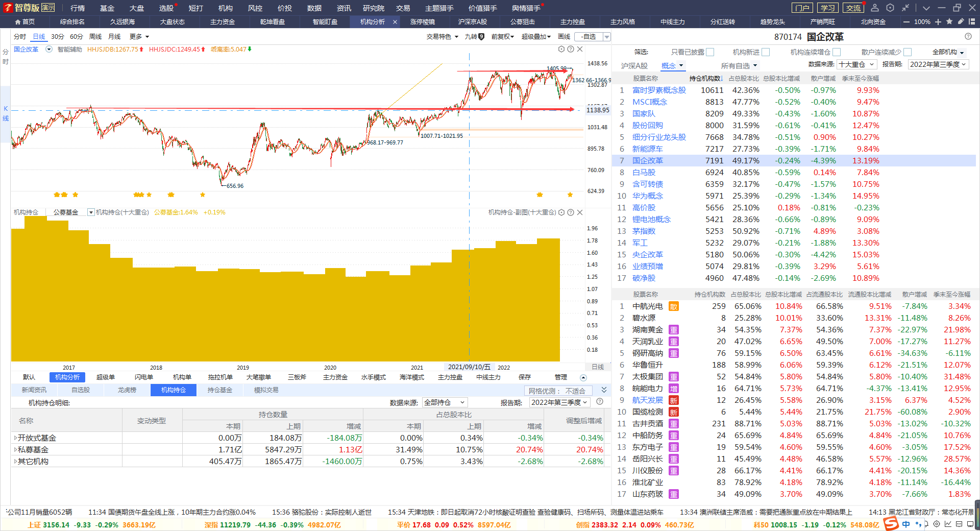Expand the 私募基金 row

15,450
